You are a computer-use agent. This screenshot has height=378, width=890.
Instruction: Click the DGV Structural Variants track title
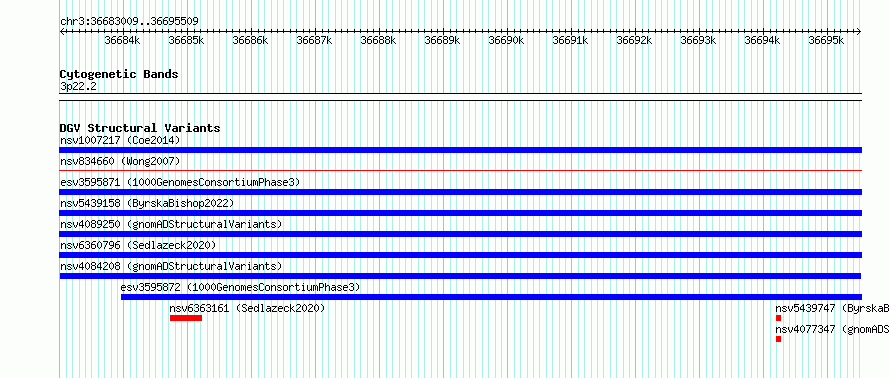[x=140, y=128]
